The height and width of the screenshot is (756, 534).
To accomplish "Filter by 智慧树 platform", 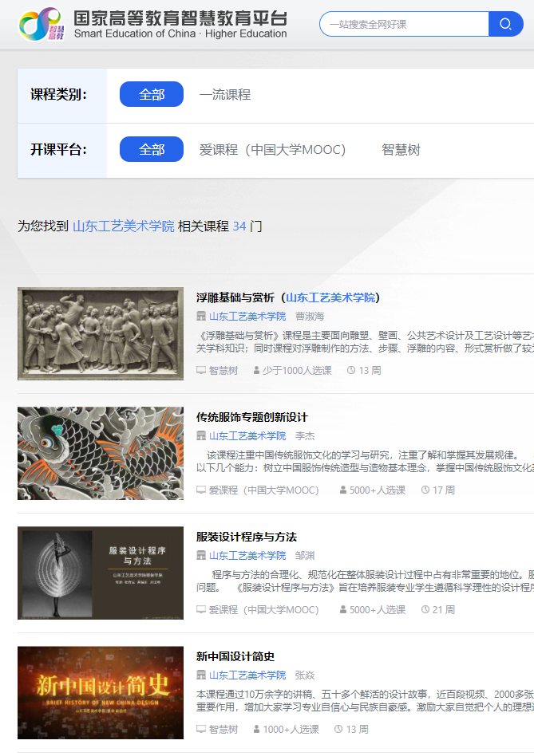I will [401, 150].
